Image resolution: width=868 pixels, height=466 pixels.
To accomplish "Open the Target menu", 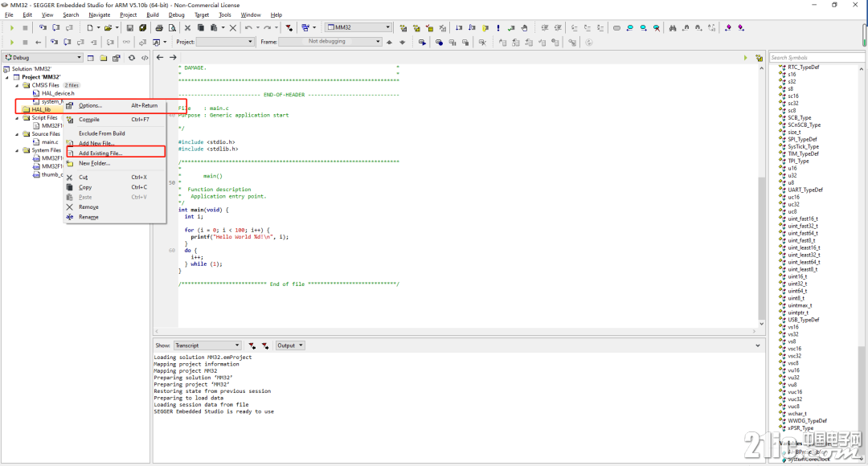I will tap(202, 15).
